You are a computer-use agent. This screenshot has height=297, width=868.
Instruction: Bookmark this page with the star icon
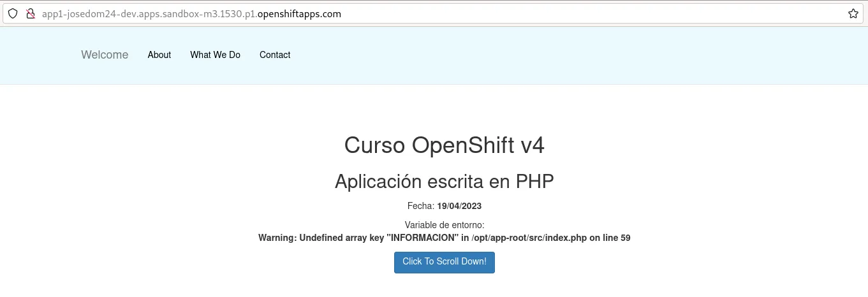click(853, 13)
